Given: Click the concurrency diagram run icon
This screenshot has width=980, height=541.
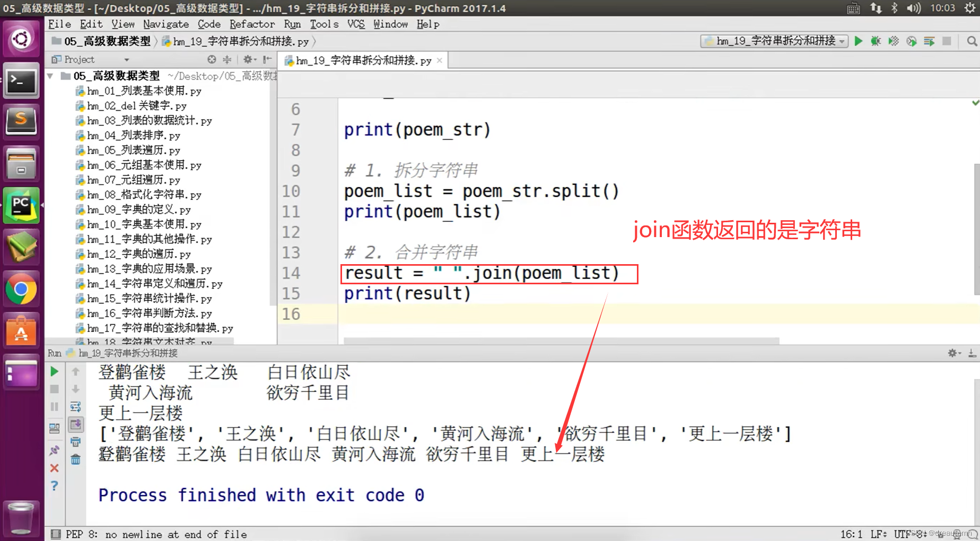Looking at the screenshot, I should (929, 41).
